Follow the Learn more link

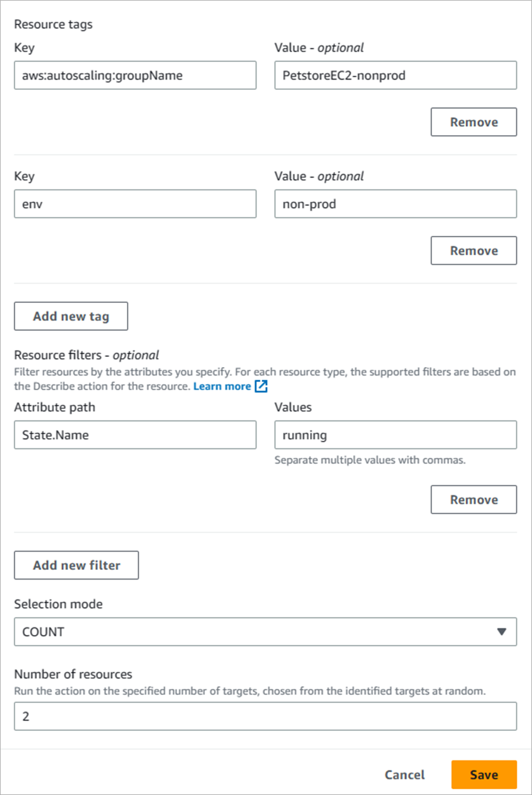(222, 386)
